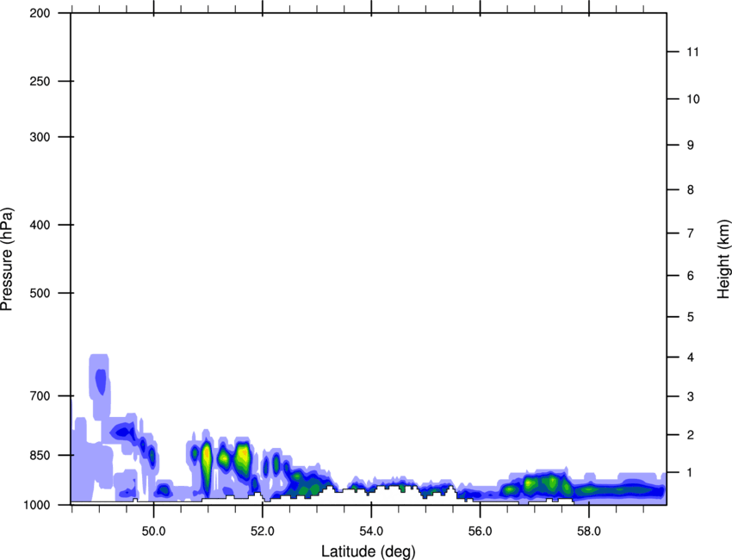Pick the 8 km height label
This screenshot has height=560, width=732.
(x=690, y=190)
